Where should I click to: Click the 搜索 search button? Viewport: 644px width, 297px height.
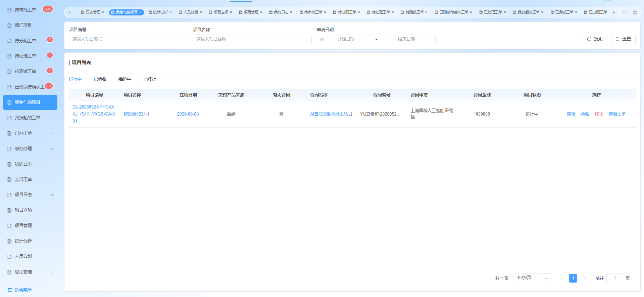click(595, 39)
